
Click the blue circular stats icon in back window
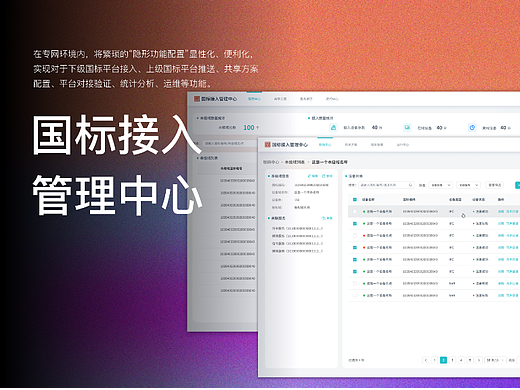click(x=472, y=128)
